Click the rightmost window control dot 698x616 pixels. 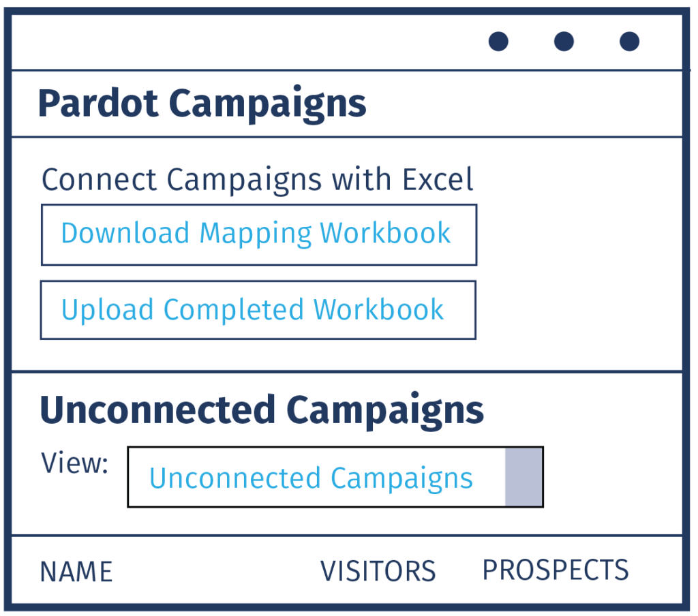tap(629, 42)
